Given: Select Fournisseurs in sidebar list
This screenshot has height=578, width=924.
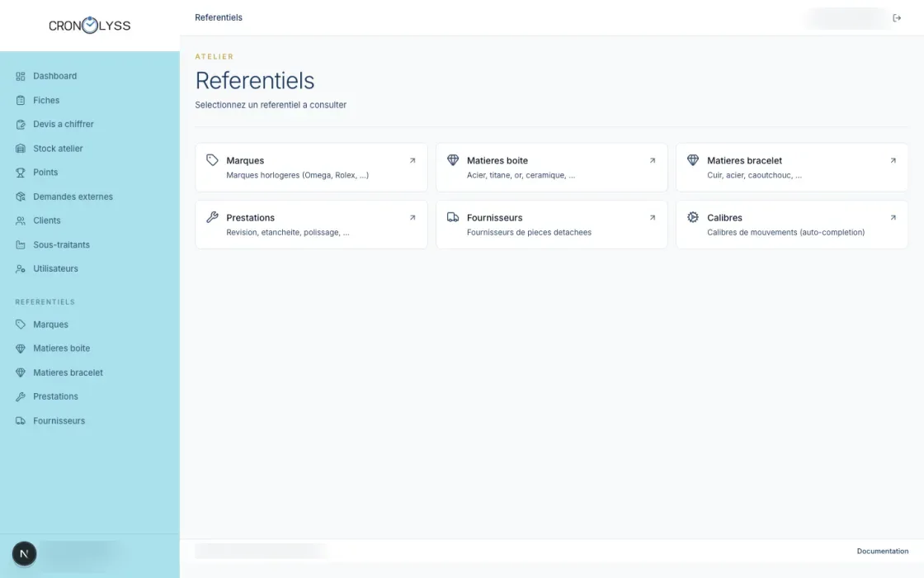Looking at the screenshot, I should [59, 420].
